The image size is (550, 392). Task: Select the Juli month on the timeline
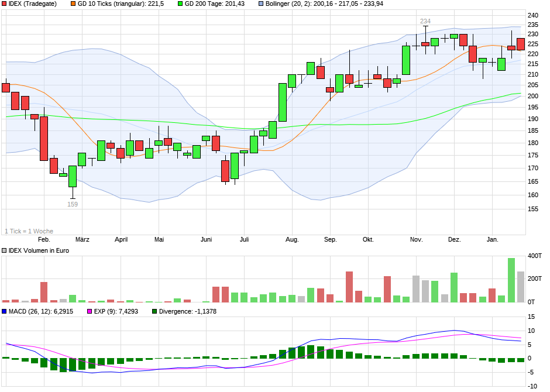(x=246, y=239)
